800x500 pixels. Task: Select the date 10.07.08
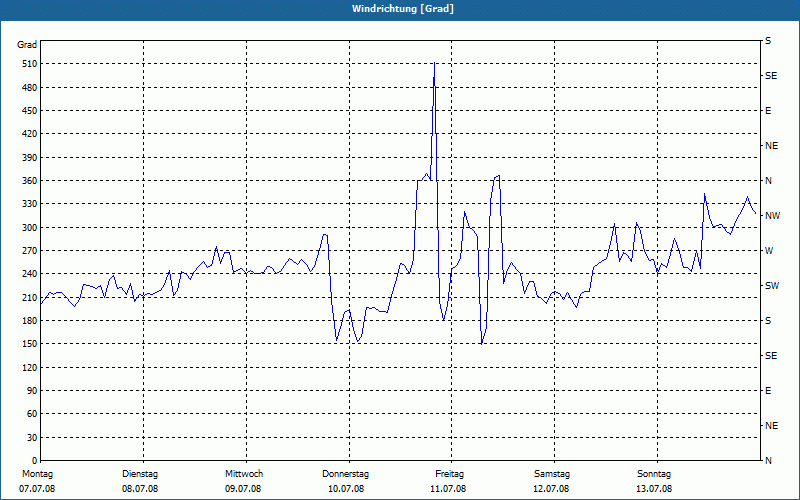pyautogui.click(x=346, y=489)
